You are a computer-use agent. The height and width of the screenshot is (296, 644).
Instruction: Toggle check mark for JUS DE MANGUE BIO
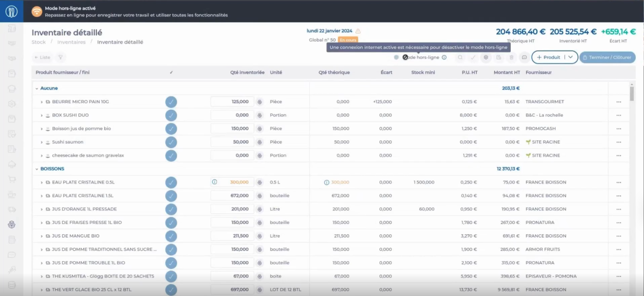pos(171,236)
